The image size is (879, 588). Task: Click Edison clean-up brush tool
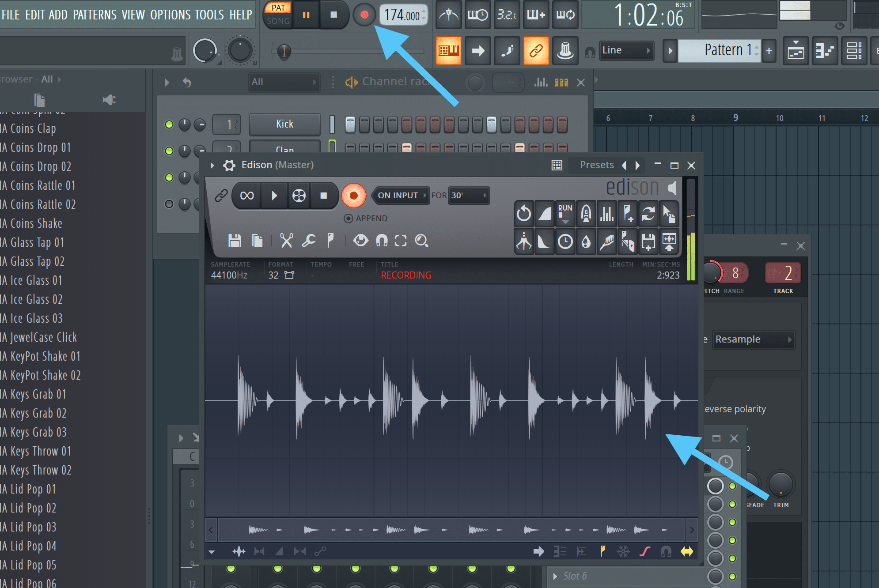pos(607,241)
